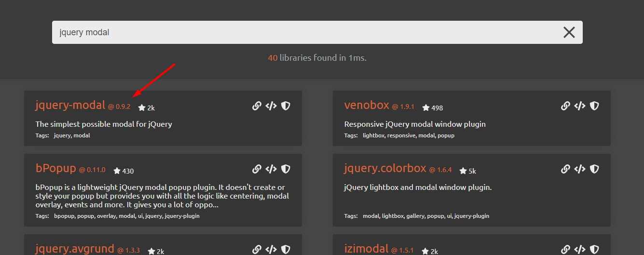This screenshot has height=255, width=644.
Task: Open the jquery-modal library link
Action: tap(70, 105)
